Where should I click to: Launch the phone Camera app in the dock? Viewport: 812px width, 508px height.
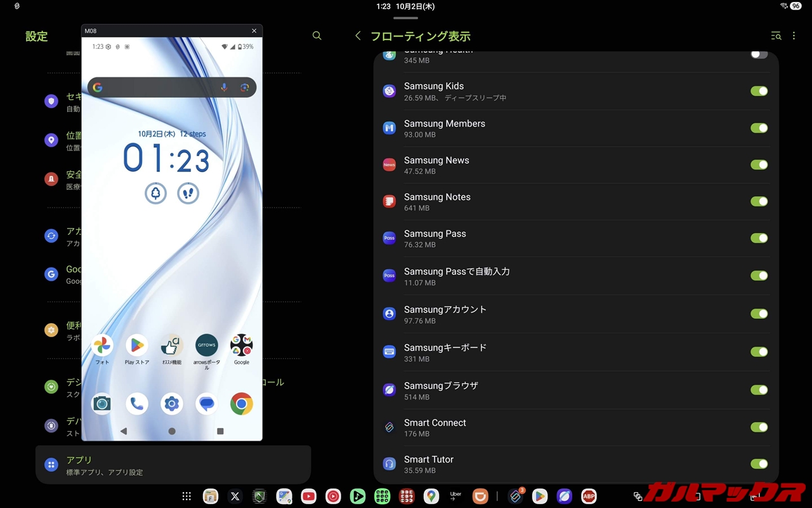point(101,404)
